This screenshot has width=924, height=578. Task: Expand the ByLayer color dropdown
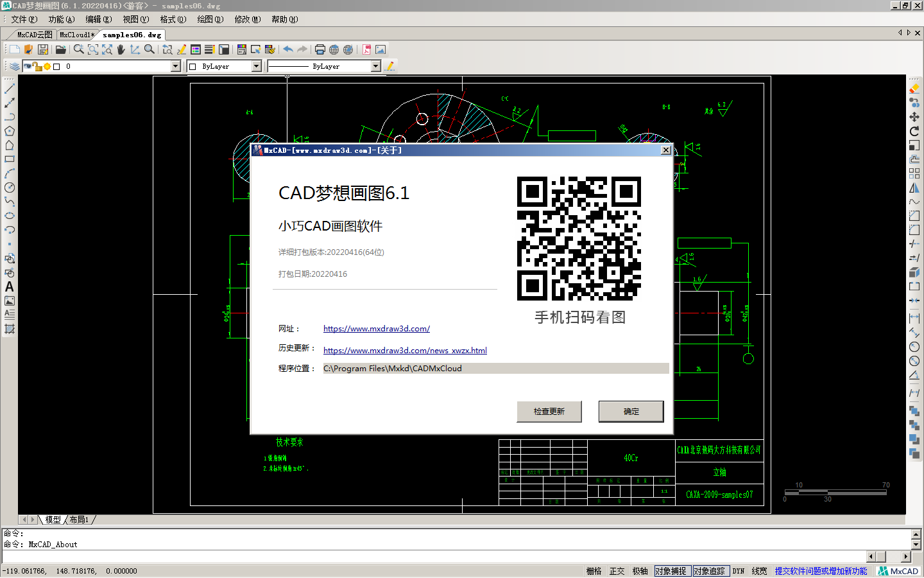pyautogui.click(x=256, y=66)
